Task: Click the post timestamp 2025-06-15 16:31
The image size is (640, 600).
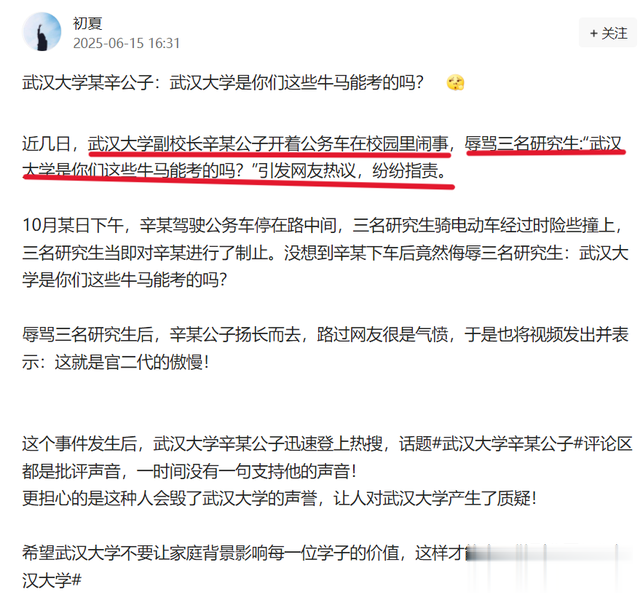Action: pyautogui.click(x=126, y=43)
